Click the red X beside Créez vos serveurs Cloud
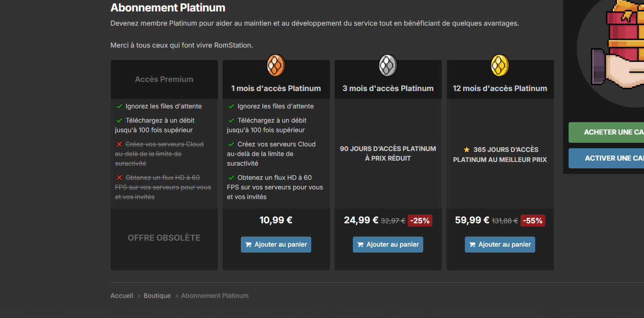Screen dimensions: 644x318 [x=119, y=144]
